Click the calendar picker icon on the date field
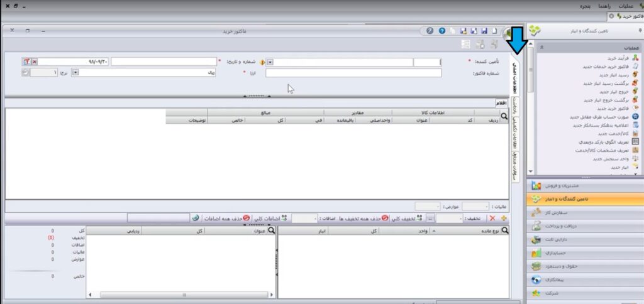The width and height of the screenshot is (644, 304). tap(26, 62)
